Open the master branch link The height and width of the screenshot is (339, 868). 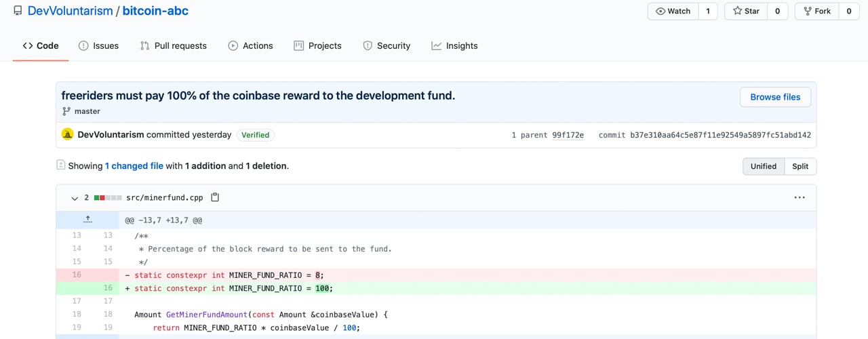pos(87,111)
